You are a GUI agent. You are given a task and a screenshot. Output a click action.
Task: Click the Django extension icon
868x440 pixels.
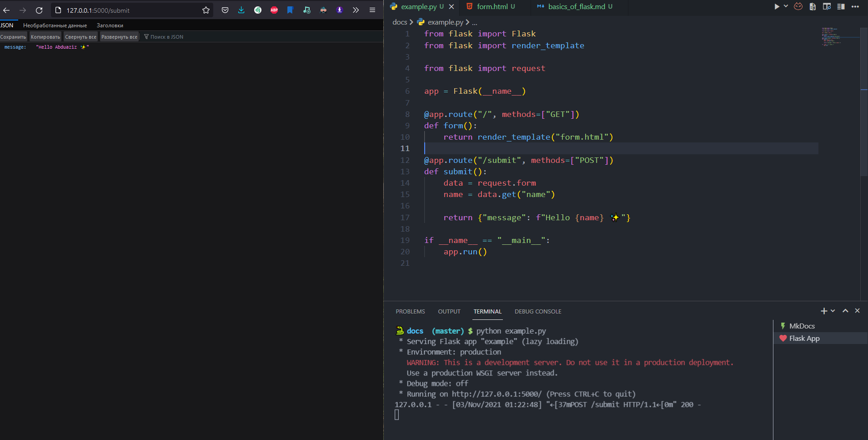pyautogui.click(x=258, y=10)
